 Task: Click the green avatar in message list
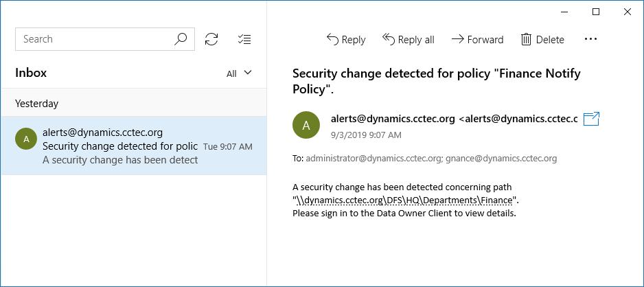click(26, 139)
